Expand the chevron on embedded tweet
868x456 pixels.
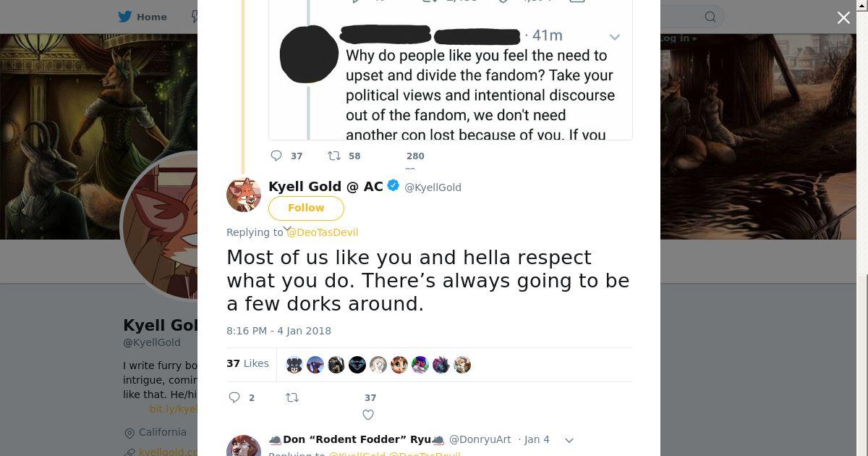tap(614, 37)
